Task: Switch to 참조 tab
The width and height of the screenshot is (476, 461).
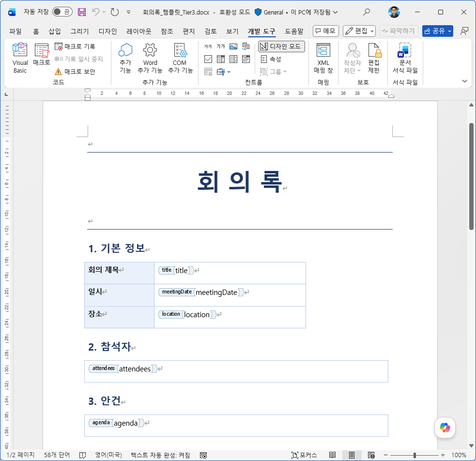Action: click(x=167, y=31)
